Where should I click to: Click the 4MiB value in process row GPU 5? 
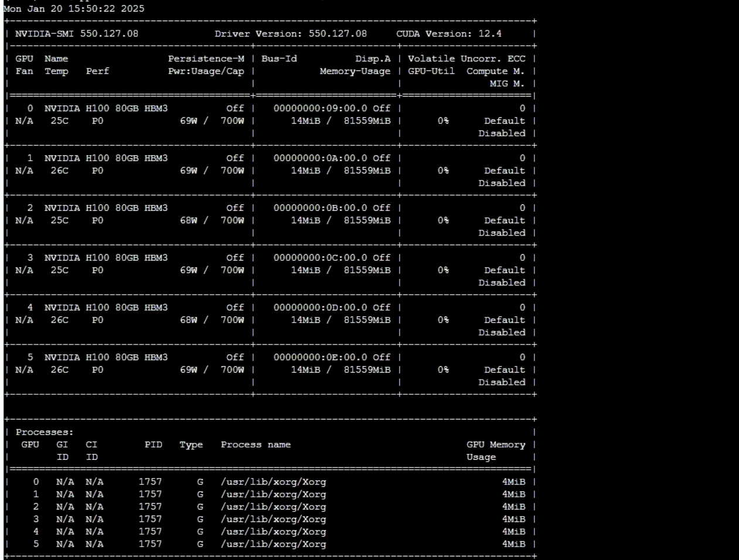(513, 544)
